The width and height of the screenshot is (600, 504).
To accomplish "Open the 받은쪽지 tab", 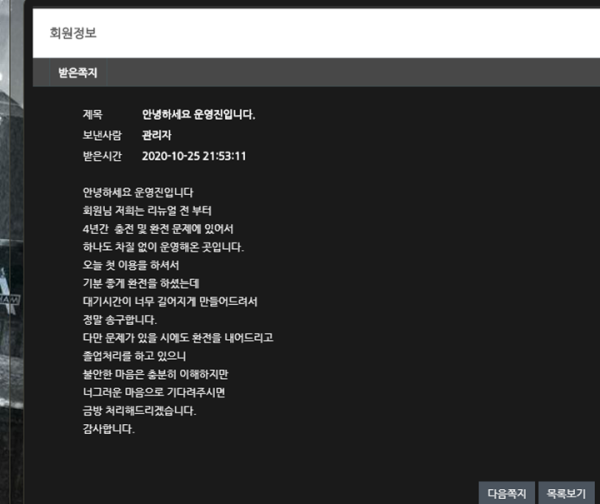I will [78, 73].
